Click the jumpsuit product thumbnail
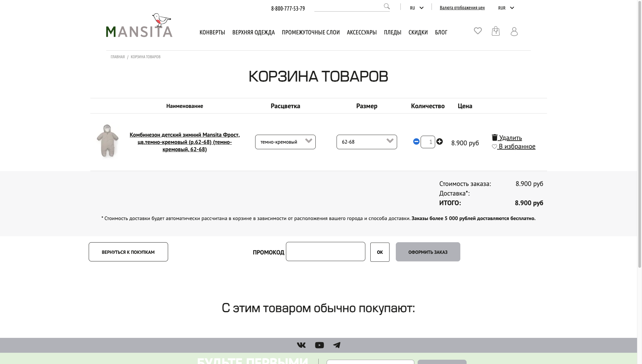Viewport: 642px width, 364px height. (107, 141)
